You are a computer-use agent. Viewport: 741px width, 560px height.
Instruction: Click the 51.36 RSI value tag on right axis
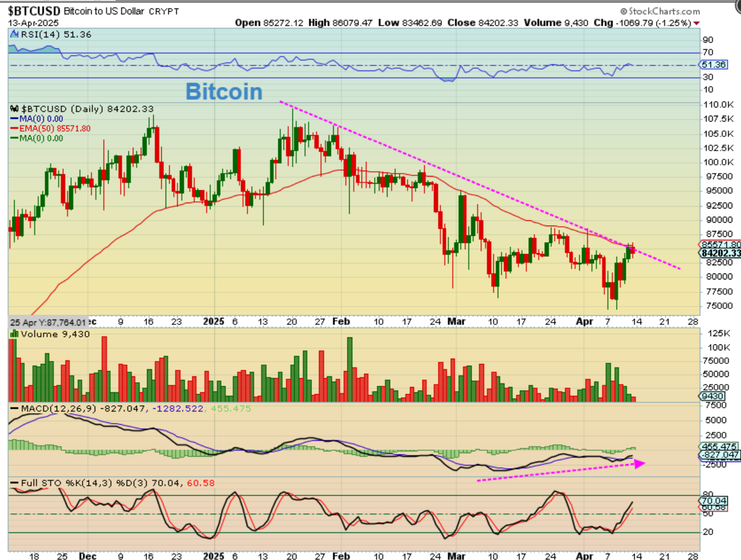point(714,64)
